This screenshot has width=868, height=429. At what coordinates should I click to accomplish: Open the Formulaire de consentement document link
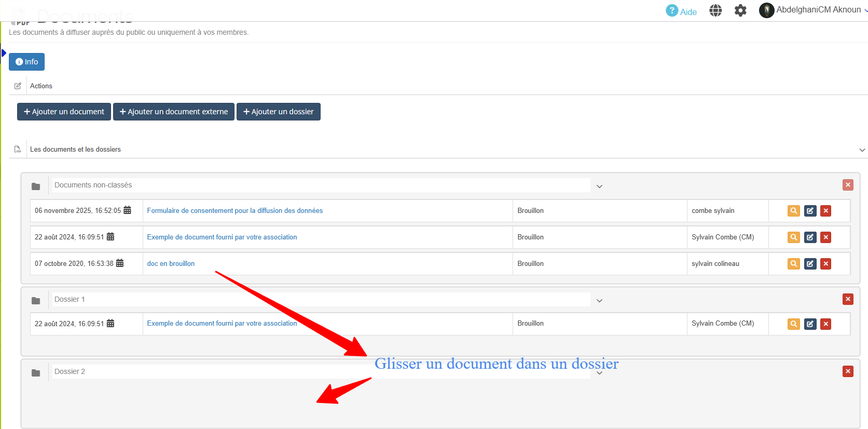235,211
